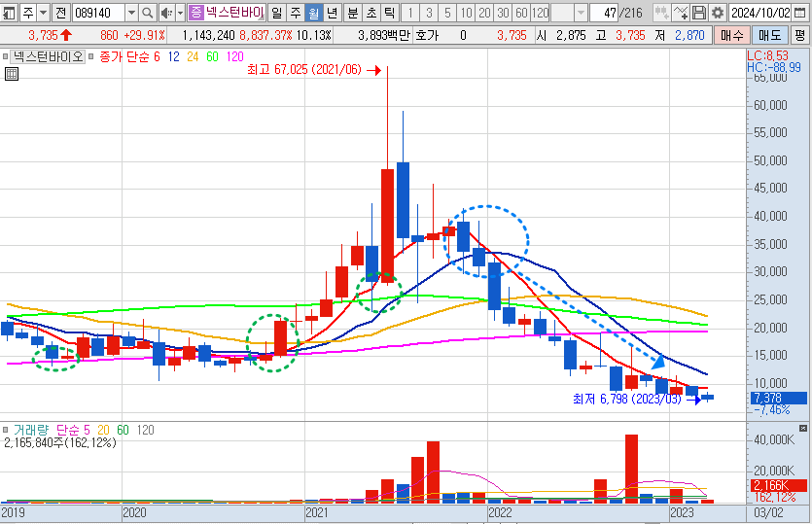Open the 주 market type dropdown arrow
The width and height of the screenshot is (812, 524).
pyautogui.click(x=44, y=13)
